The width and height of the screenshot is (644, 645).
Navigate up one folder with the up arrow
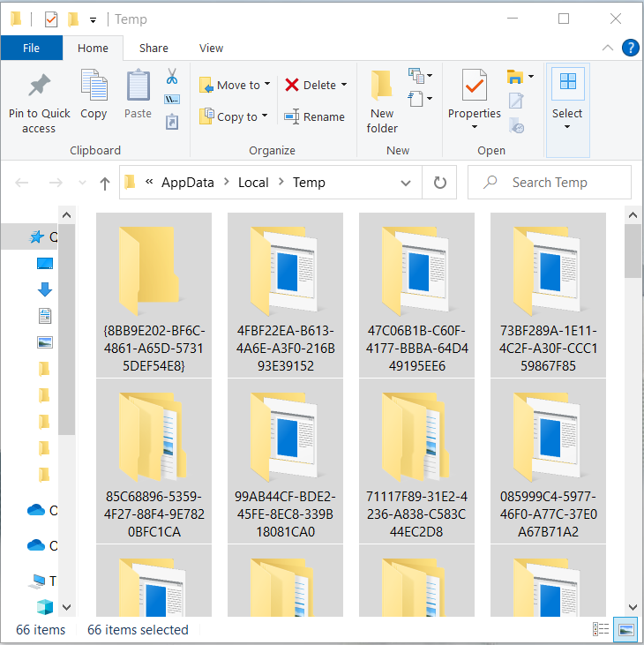105,183
